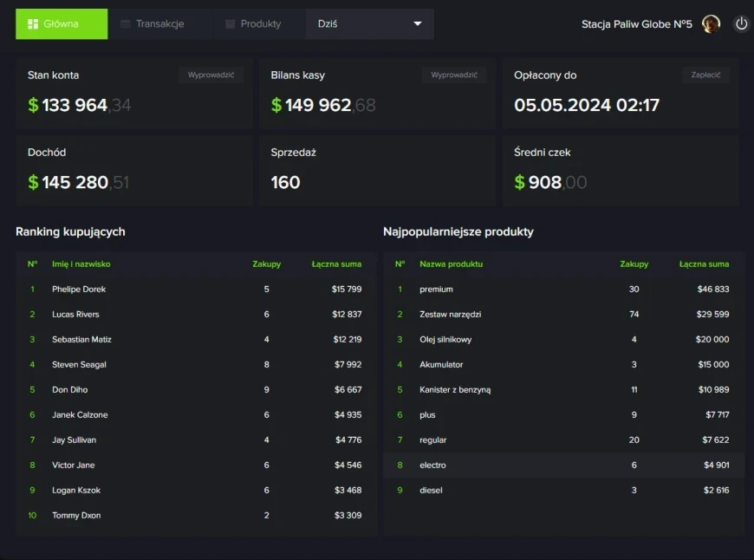The height and width of the screenshot is (560, 754).
Task: Click the Zapłacić button
Action: pyautogui.click(x=705, y=75)
